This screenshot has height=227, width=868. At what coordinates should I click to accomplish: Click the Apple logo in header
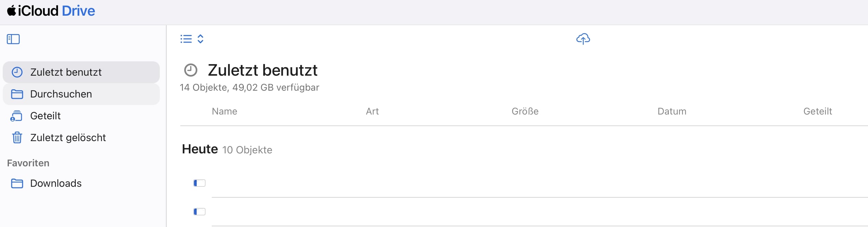pos(12,11)
